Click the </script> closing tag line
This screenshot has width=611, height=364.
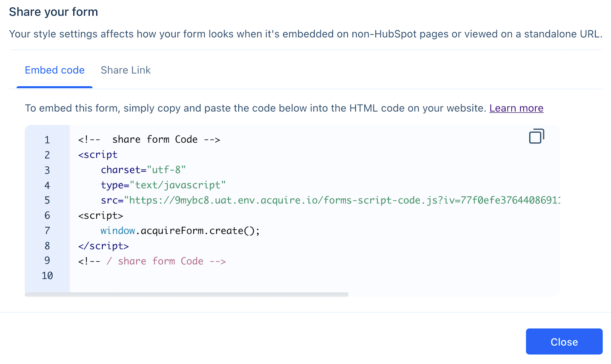click(x=103, y=246)
